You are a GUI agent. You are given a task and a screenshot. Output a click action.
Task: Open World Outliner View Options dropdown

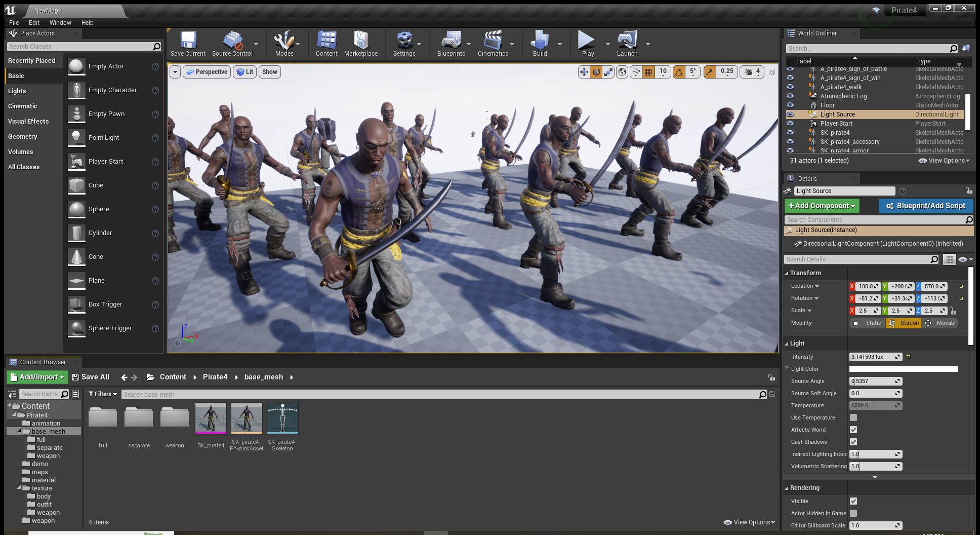point(944,161)
